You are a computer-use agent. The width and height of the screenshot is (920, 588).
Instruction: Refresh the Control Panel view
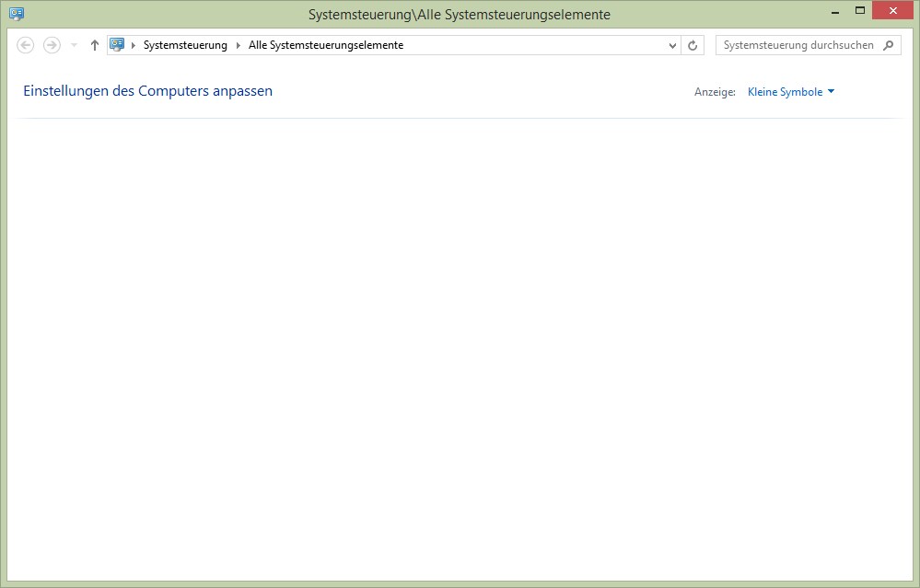(693, 45)
